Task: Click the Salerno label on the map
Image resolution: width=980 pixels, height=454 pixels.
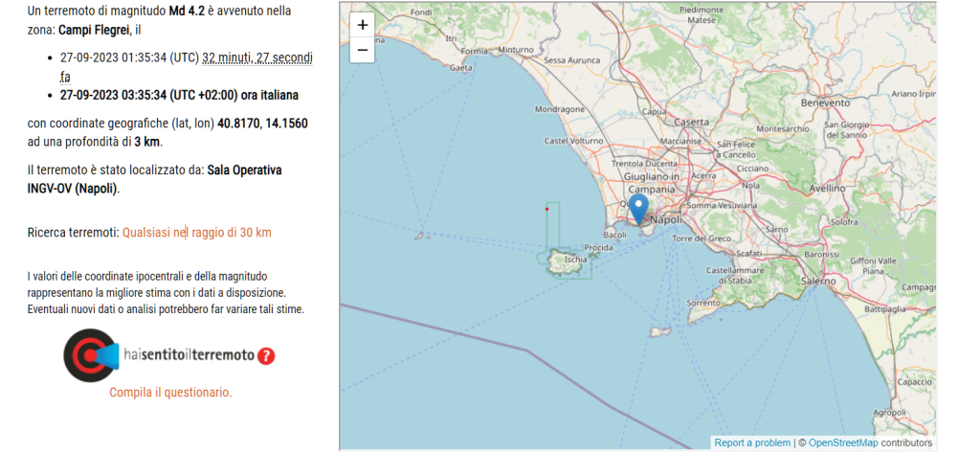Action: coord(817,282)
